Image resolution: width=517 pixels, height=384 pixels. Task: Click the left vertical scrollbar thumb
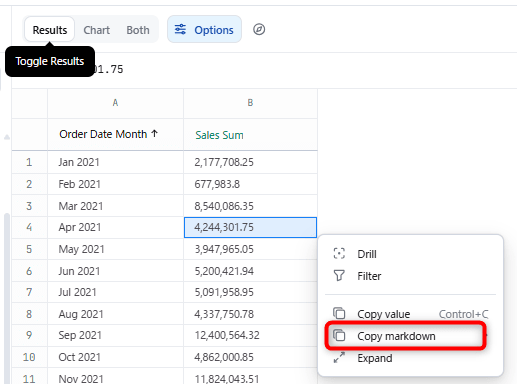[7, 298]
